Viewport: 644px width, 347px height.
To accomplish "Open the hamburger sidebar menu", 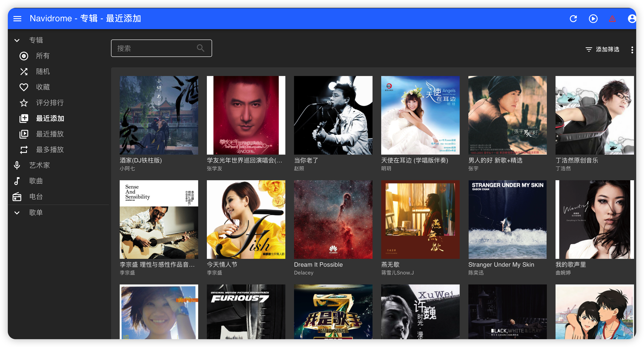I will tap(17, 18).
